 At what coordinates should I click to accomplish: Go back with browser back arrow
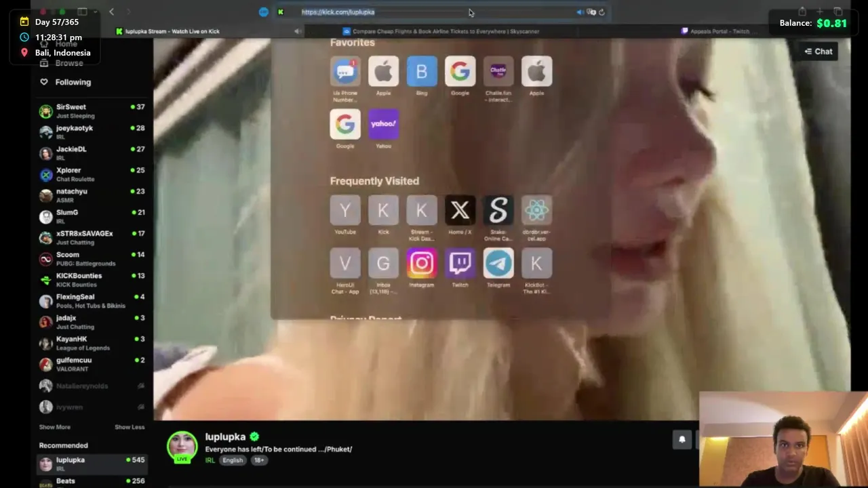coord(112,12)
